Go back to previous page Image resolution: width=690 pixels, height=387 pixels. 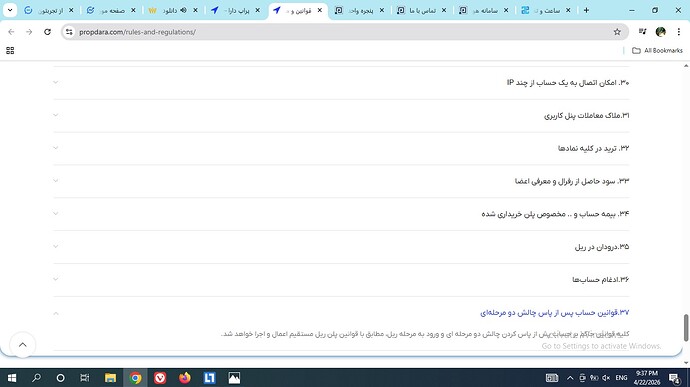click(x=11, y=32)
